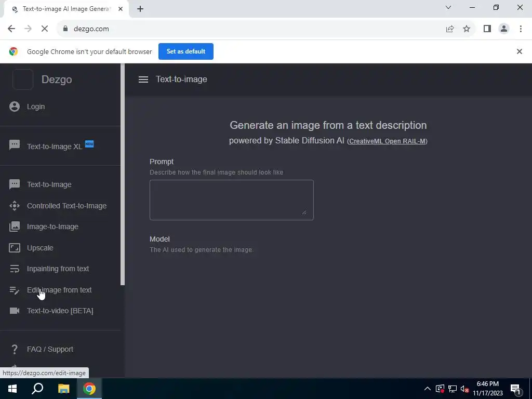This screenshot has height=399, width=532.
Task: Click the Set as default button
Action: click(x=186, y=51)
